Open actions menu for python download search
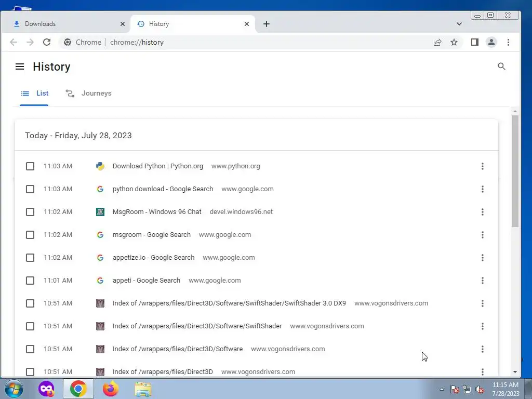The width and height of the screenshot is (532, 399). [x=483, y=189]
